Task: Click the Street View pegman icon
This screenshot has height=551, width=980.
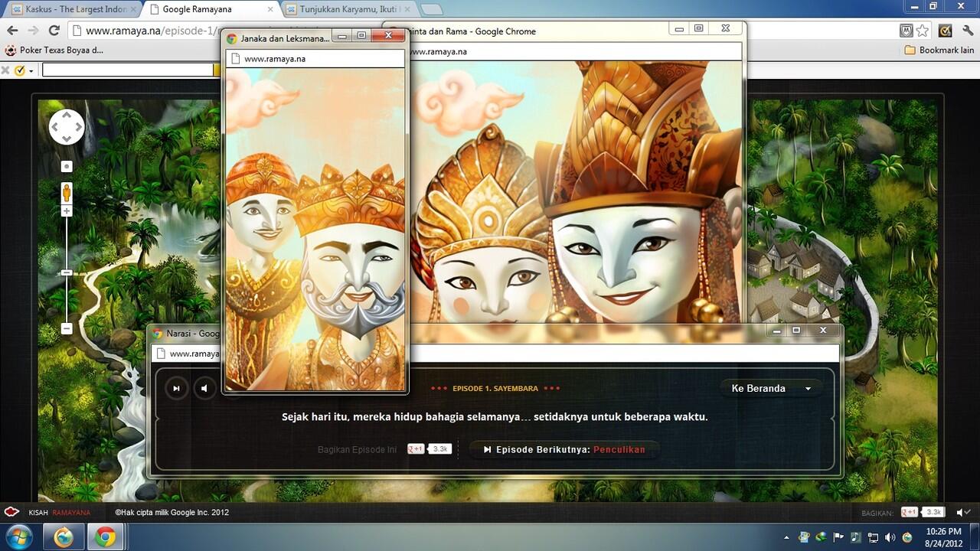Action: 67,192
